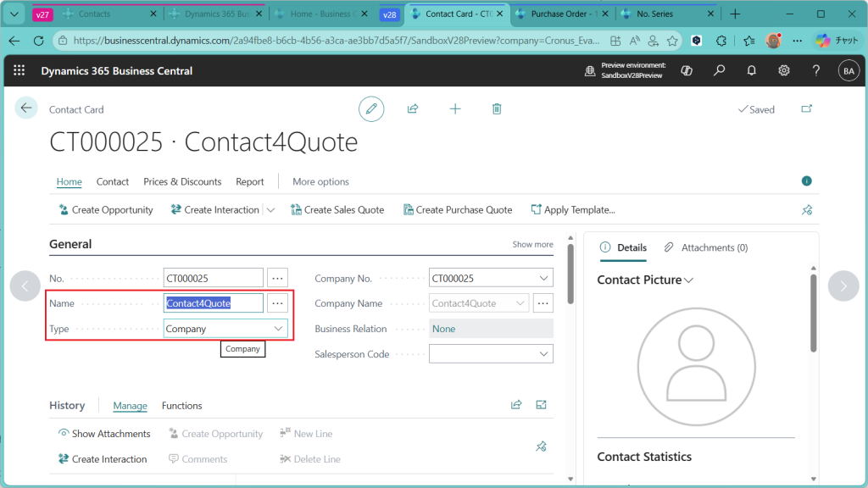This screenshot has width=868, height=488.
Task: Open the Company No. dropdown
Action: point(543,278)
